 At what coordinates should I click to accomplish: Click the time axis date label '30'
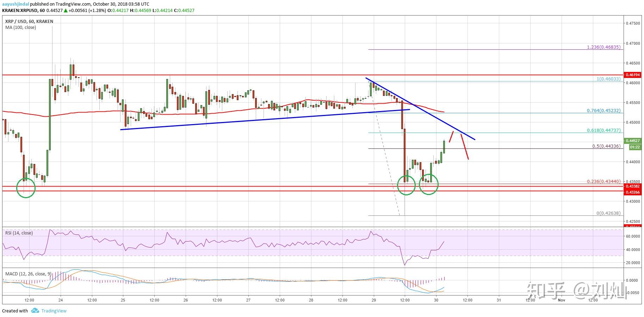436,300
